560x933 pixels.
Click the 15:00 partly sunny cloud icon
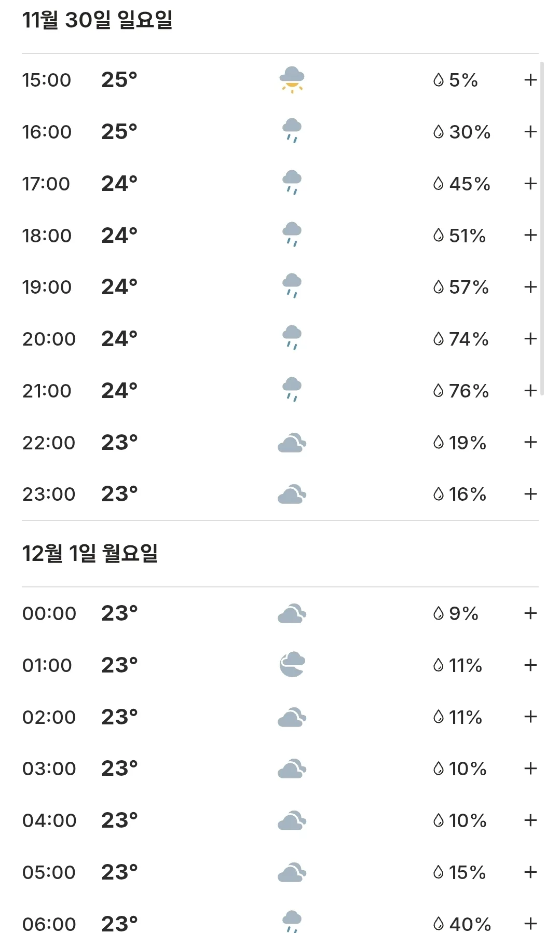point(292,79)
